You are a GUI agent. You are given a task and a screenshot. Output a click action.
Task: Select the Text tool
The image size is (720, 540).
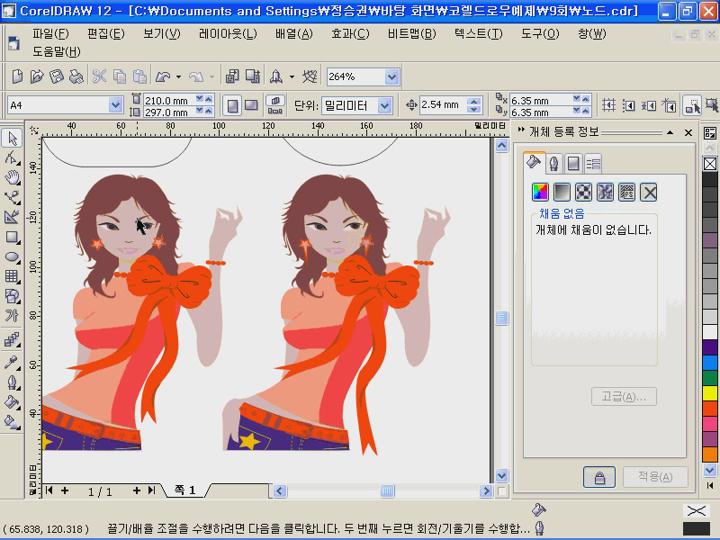click(x=12, y=315)
